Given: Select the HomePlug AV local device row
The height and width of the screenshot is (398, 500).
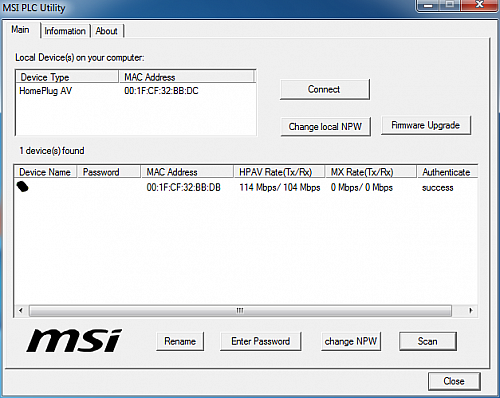Looking at the screenshot, I should point(136,91).
